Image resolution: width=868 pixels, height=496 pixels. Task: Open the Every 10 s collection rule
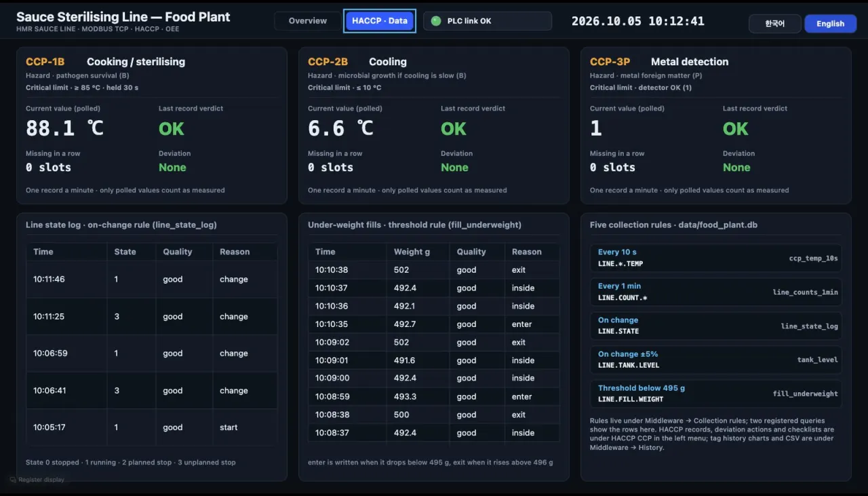715,258
